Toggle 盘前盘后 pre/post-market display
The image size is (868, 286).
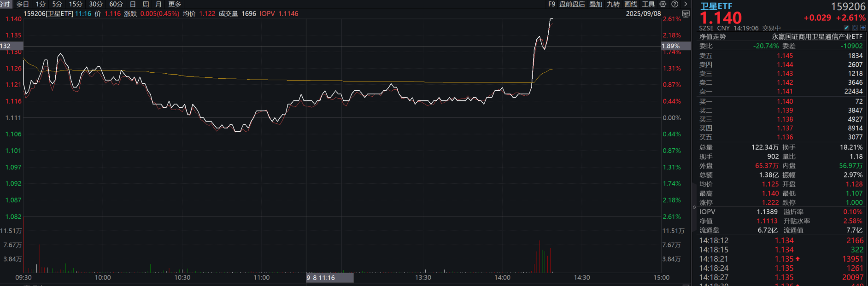[572, 4]
